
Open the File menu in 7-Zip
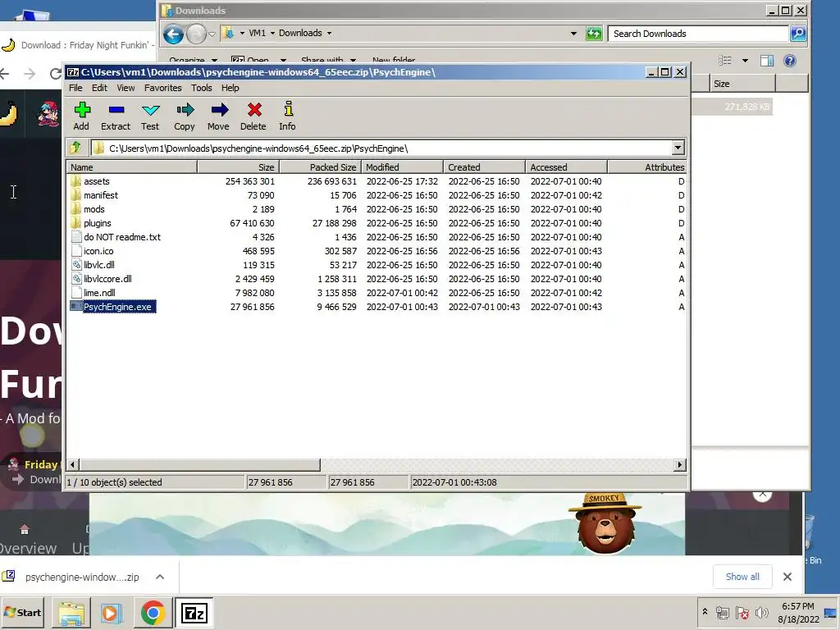(x=75, y=87)
